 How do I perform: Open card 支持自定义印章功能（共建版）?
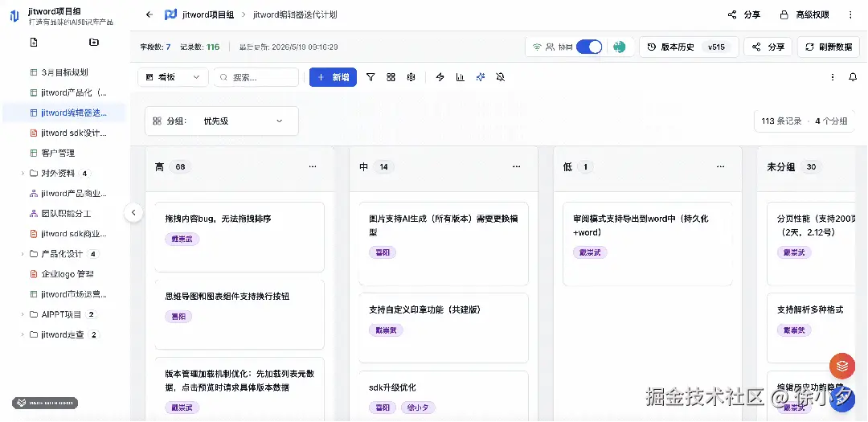[x=444, y=328]
